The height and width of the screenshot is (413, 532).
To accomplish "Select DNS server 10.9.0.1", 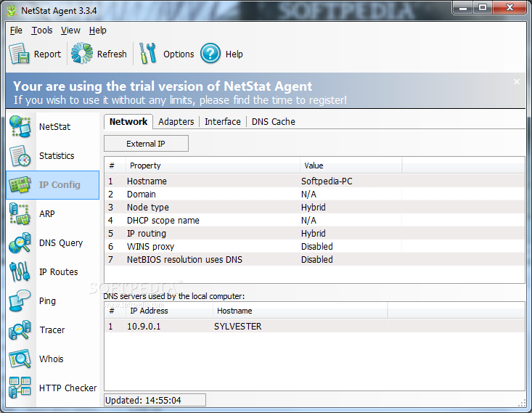I will tap(314, 327).
